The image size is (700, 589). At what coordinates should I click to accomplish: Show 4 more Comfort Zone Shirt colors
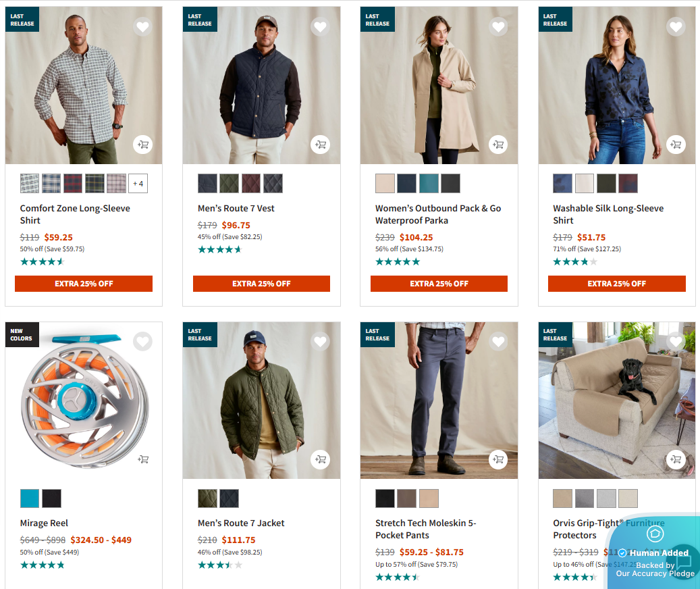coord(138,183)
